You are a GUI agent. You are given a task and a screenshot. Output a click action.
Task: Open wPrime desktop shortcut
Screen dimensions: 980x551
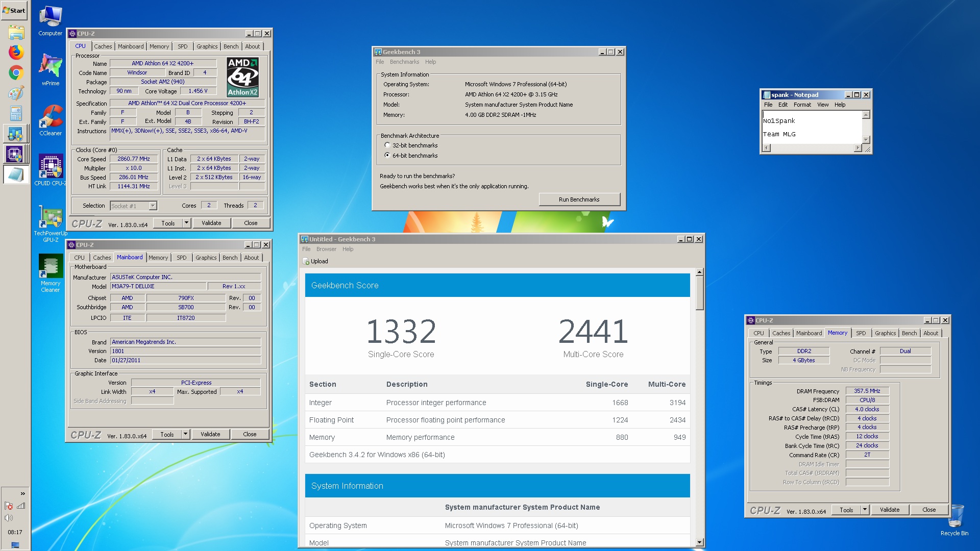pyautogui.click(x=51, y=69)
